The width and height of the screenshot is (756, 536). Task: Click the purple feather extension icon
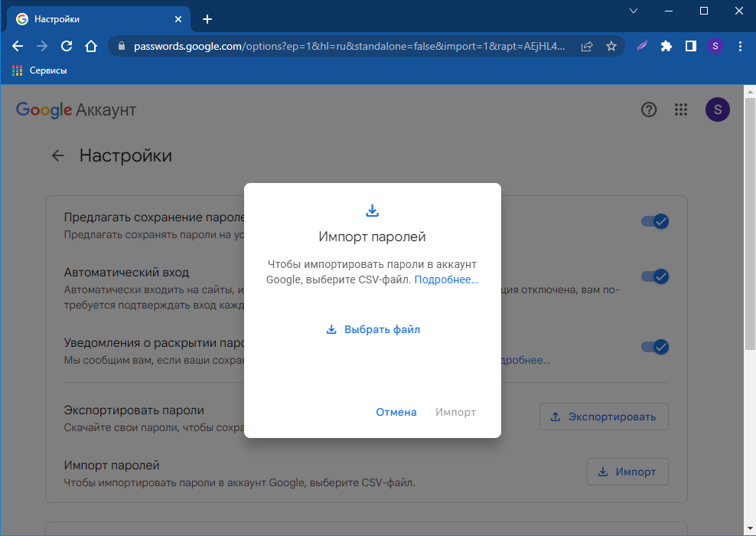pos(642,46)
